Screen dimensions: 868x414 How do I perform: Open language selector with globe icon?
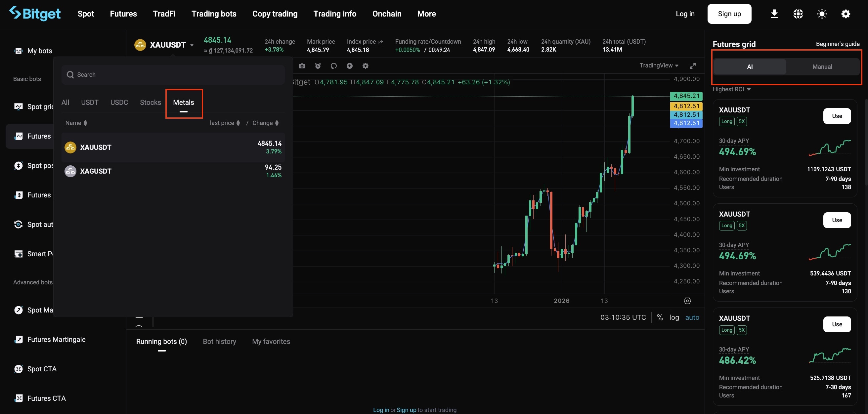(798, 14)
